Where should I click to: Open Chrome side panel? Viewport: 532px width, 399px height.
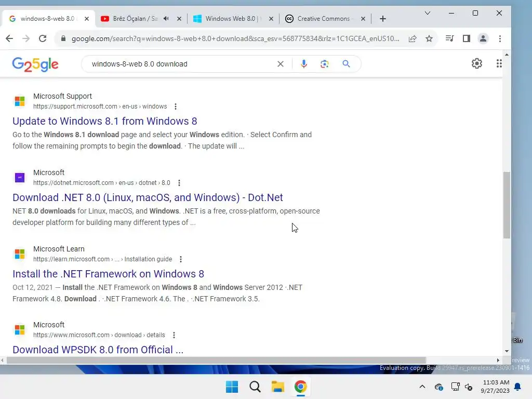click(467, 38)
